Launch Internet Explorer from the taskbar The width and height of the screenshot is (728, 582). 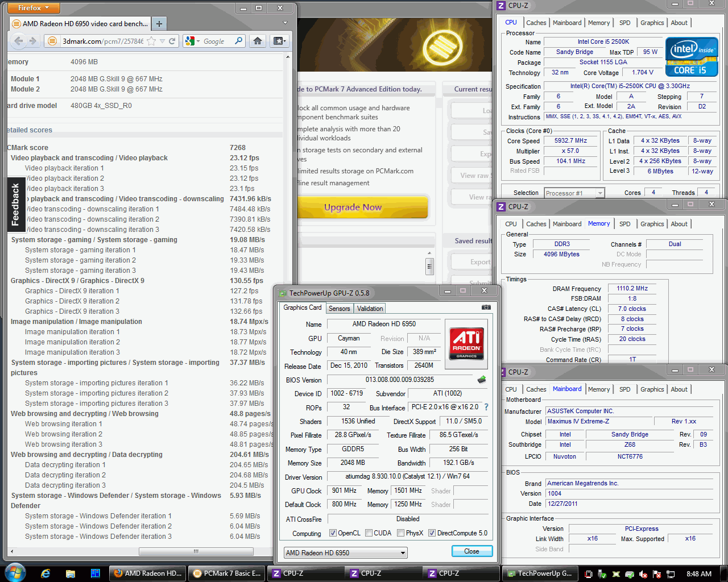(x=45, y=573)
